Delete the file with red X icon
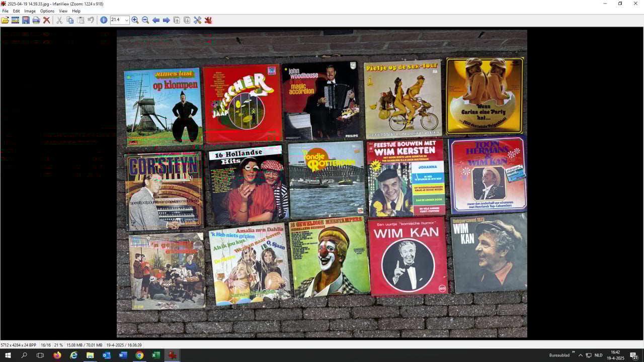Screen dimensions: 644x362 46,20
